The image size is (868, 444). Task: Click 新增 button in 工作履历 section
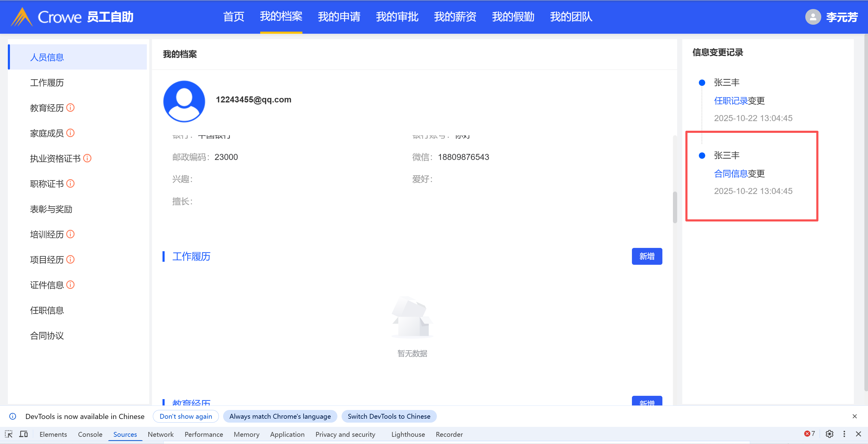pos(646,256)
